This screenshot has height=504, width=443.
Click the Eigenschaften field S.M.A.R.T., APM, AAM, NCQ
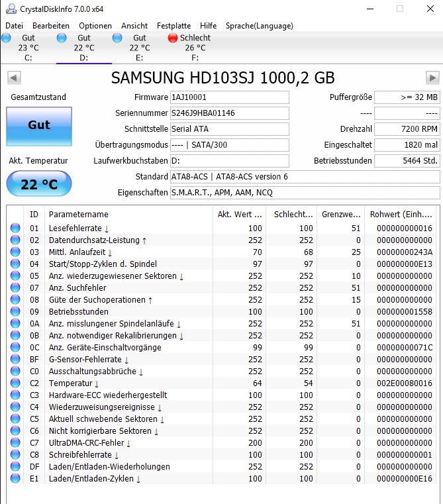click(x=305, y=193)
